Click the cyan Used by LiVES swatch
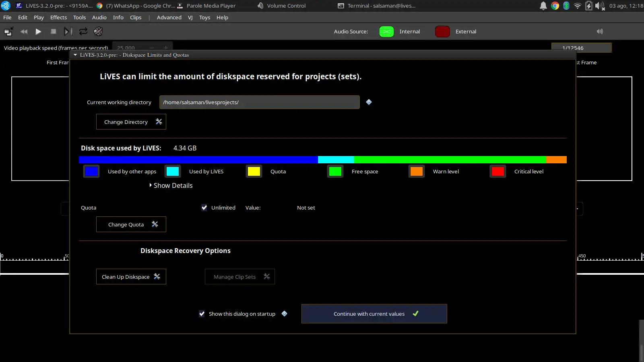The height and width of the screenshot is (362, 644). pos(173,171)
